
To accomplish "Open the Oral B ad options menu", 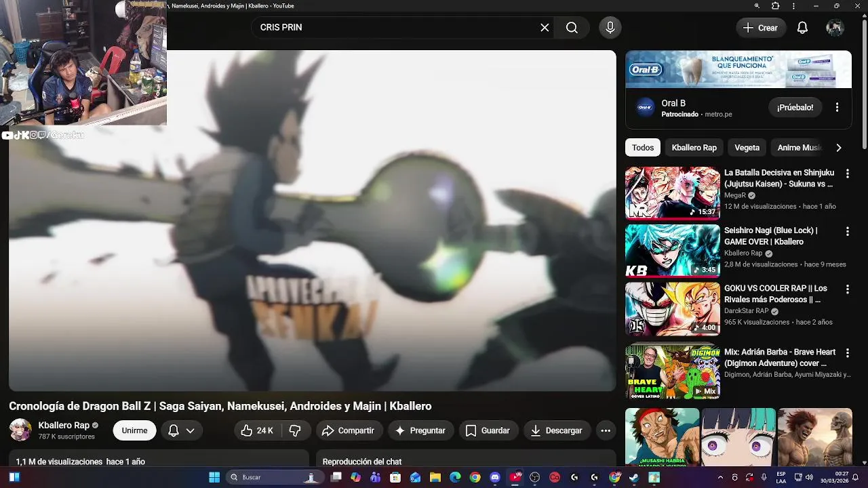I will pyautogui.click(x=837, y=108).
